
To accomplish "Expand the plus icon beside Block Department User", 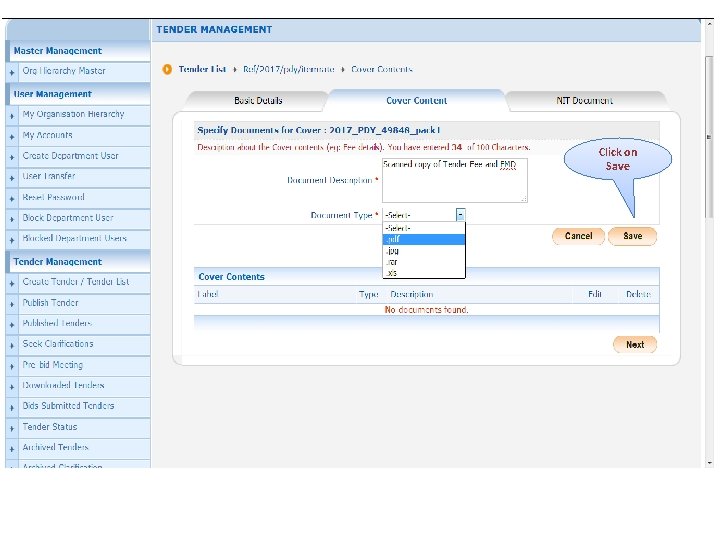I will (x=12, y=219).
